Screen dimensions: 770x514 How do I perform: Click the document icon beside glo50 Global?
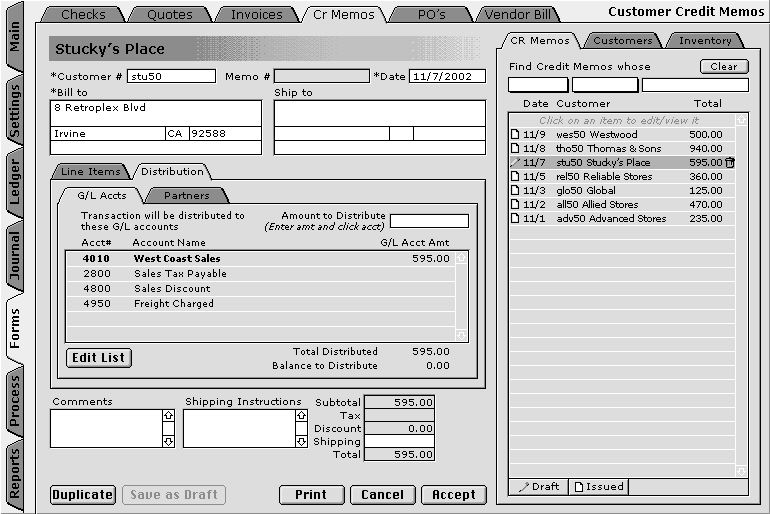tap(515, 190)
